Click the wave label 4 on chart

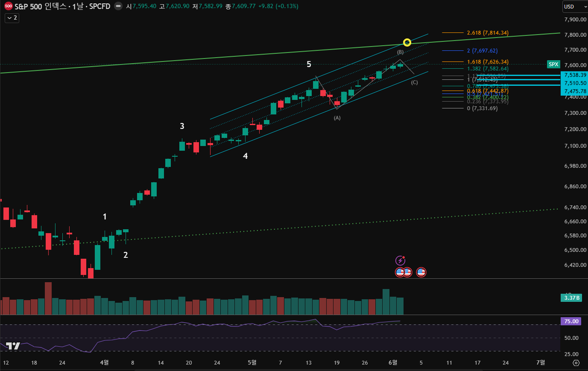point(245,156)
